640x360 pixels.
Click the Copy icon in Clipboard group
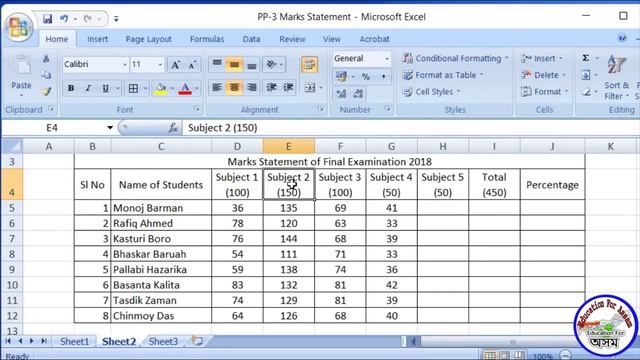46,75
